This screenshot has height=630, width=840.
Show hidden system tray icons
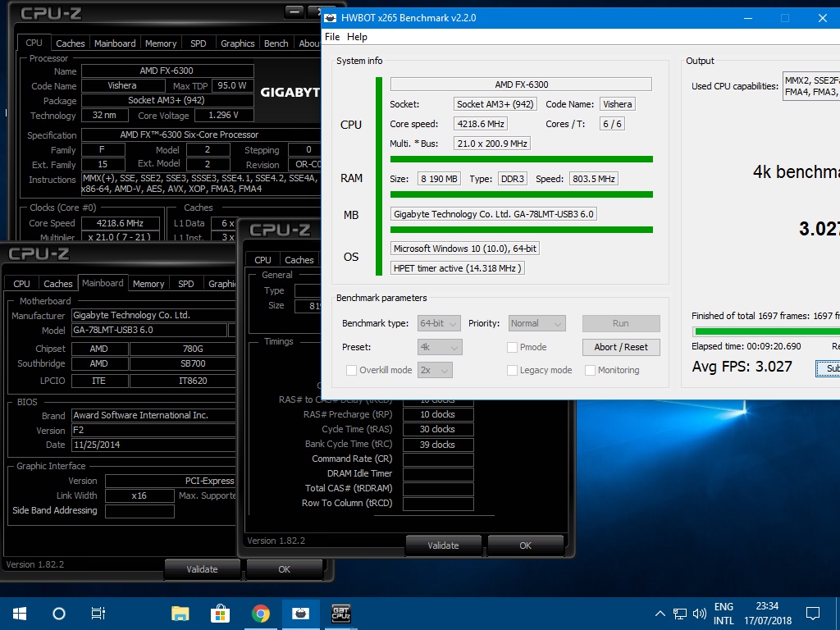[660, 614]
